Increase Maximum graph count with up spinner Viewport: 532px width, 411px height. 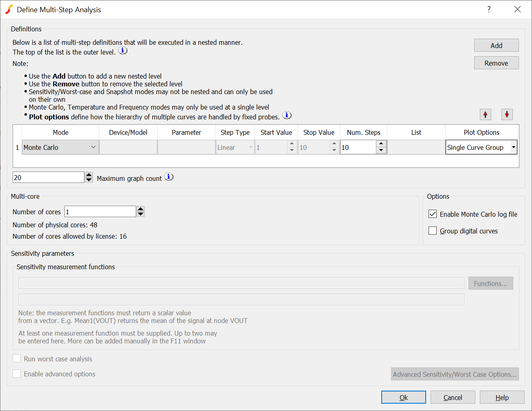(x=89, y=174)
